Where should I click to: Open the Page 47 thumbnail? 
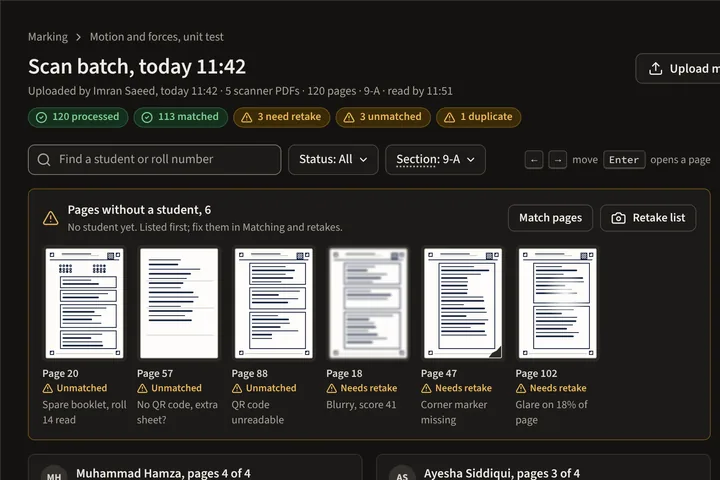tap(463, 303)
